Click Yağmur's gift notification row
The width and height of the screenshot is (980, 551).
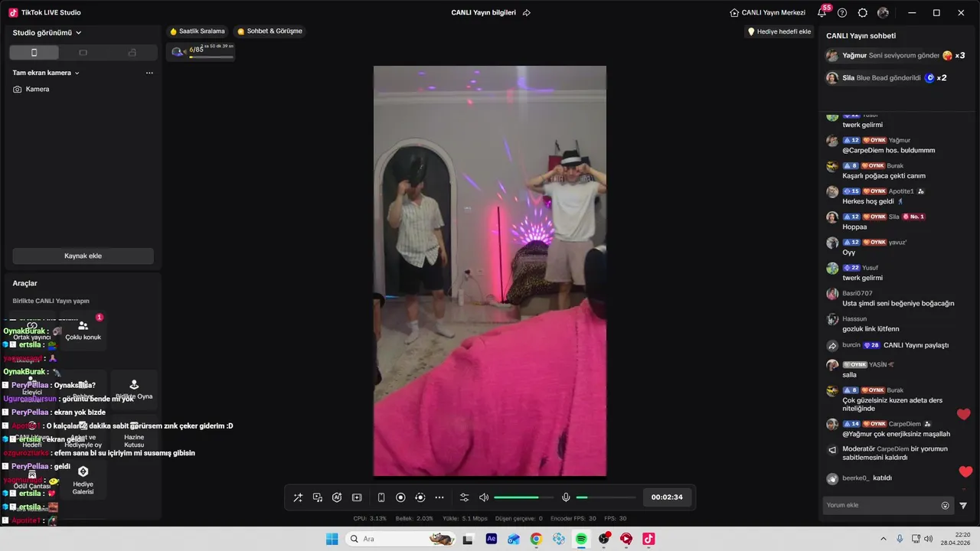point(896,56)
